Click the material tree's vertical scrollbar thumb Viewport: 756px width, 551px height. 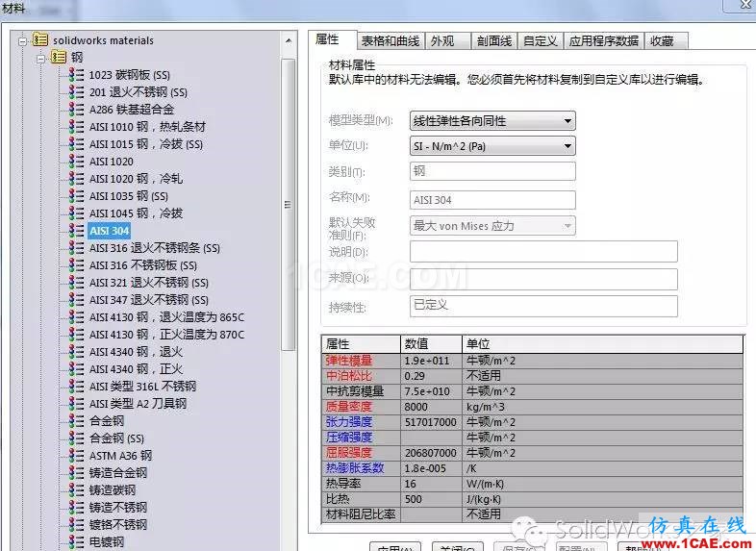point(289,205)
